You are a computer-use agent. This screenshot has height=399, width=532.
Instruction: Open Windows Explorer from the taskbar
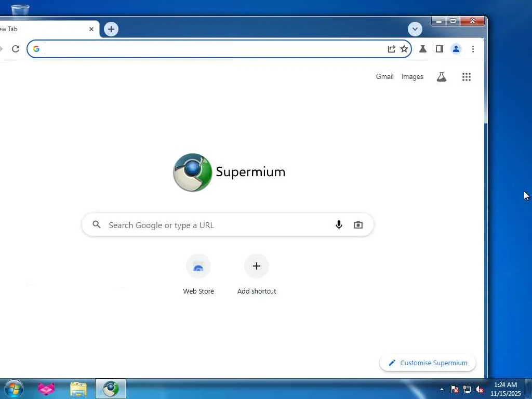(x=78, y=389)
